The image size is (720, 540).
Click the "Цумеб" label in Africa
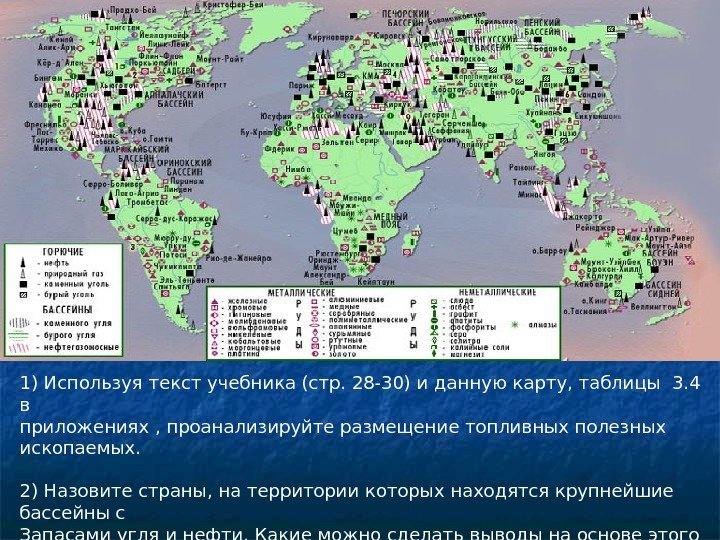pos(345,231)
